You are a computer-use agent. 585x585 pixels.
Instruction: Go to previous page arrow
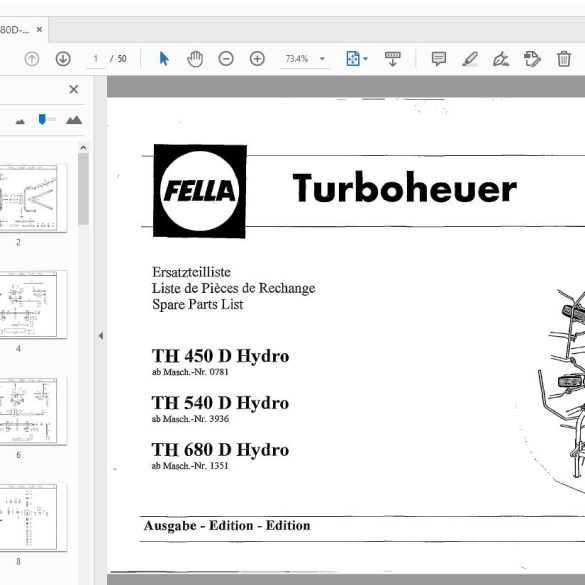(32, 59)
